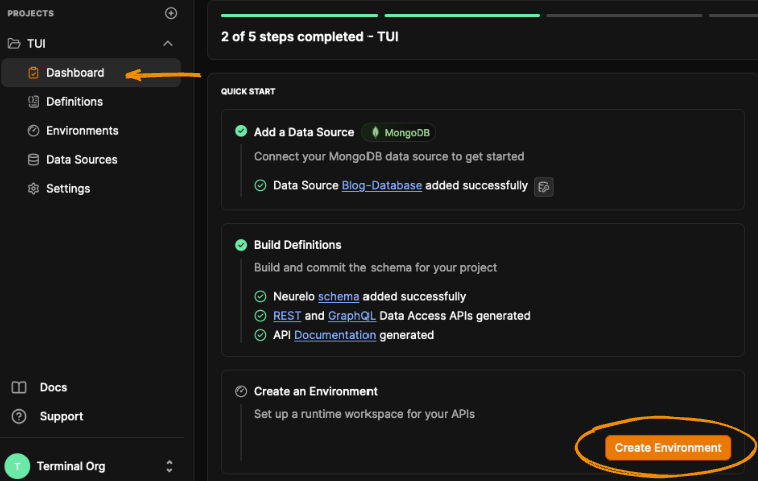Collapse the TUI project chevron
The height and width of the screenshot is (481, 758).
coord(168,44)
